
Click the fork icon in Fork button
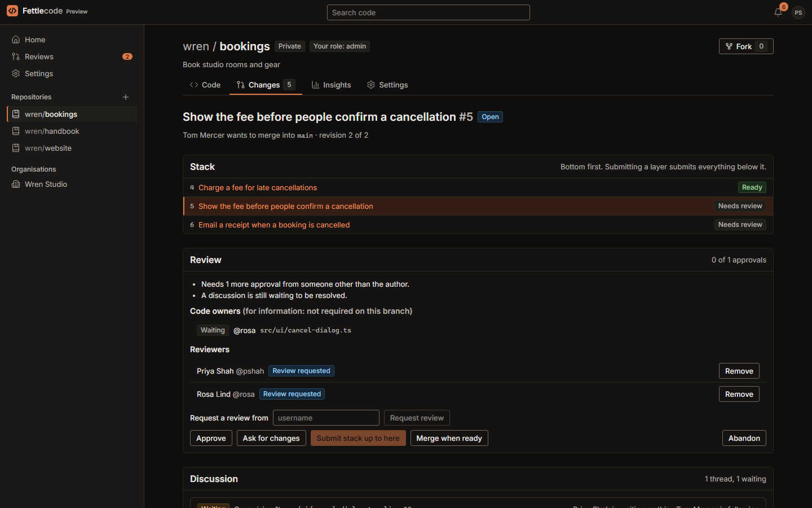click(729, 46)
